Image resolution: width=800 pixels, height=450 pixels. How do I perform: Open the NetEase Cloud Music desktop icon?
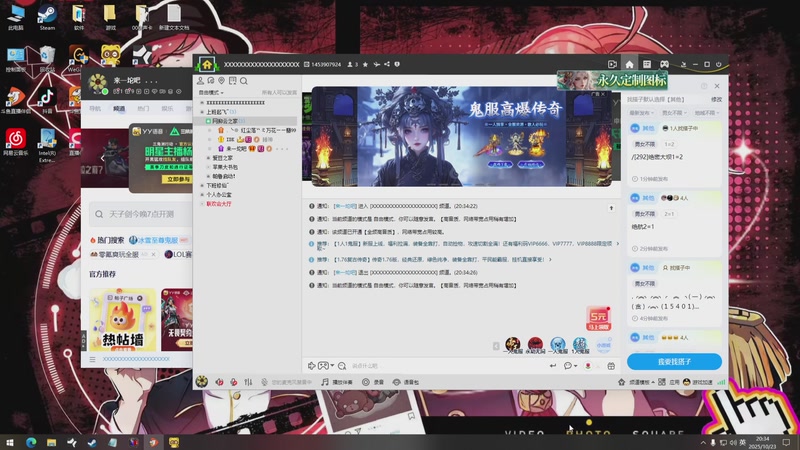point(16,142)
